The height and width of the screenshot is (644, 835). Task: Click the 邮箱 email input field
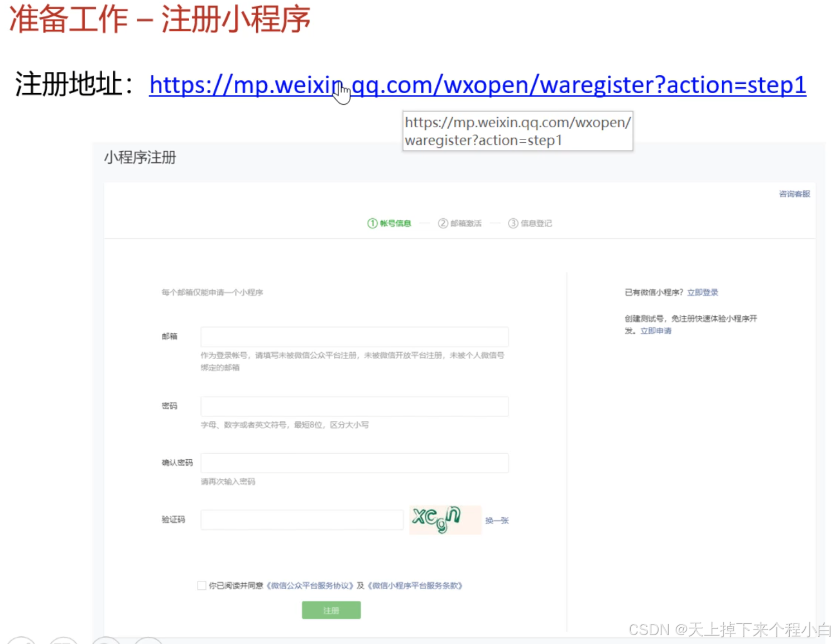[x=354, y=337]
